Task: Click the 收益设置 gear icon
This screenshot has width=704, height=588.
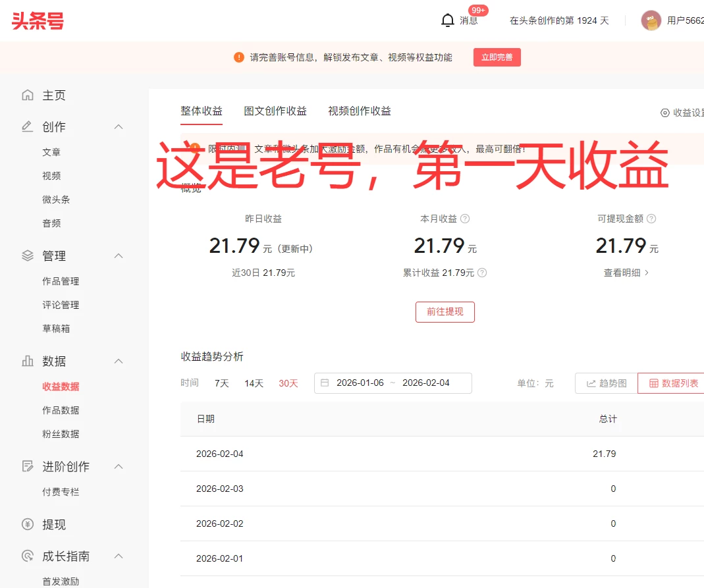Action: coord(665,113)
